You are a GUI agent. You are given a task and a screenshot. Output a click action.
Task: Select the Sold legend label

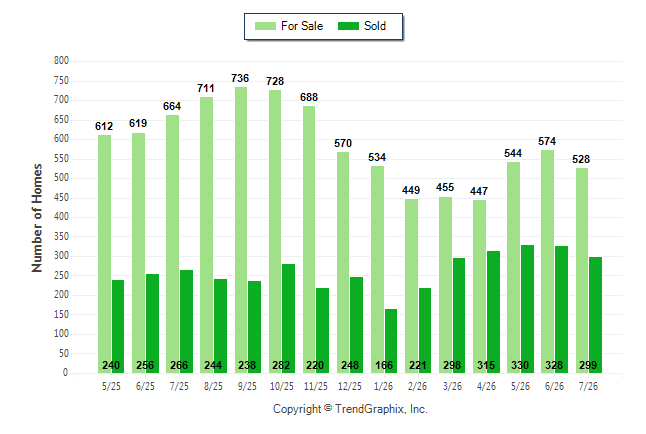coord(375,26)
